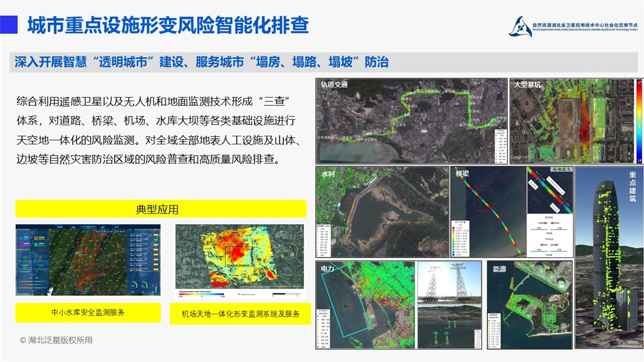Click the 电力 caption label
This screenshot has height=362, width=644.
coord(327,269)
